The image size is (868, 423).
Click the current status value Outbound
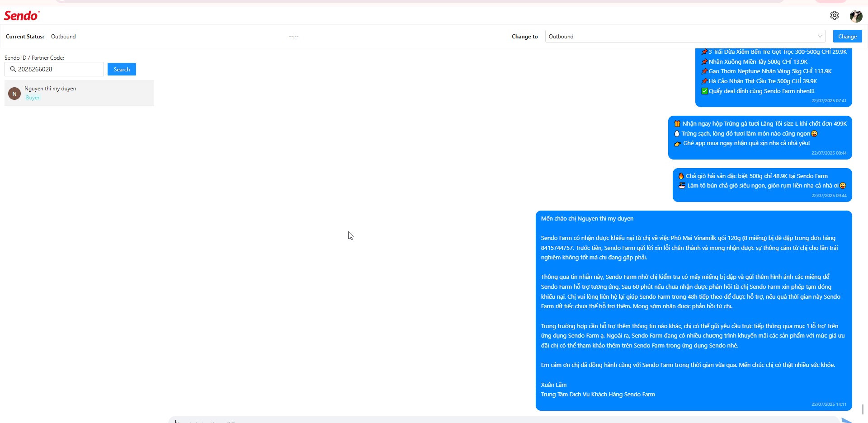(x=63, y=37)
